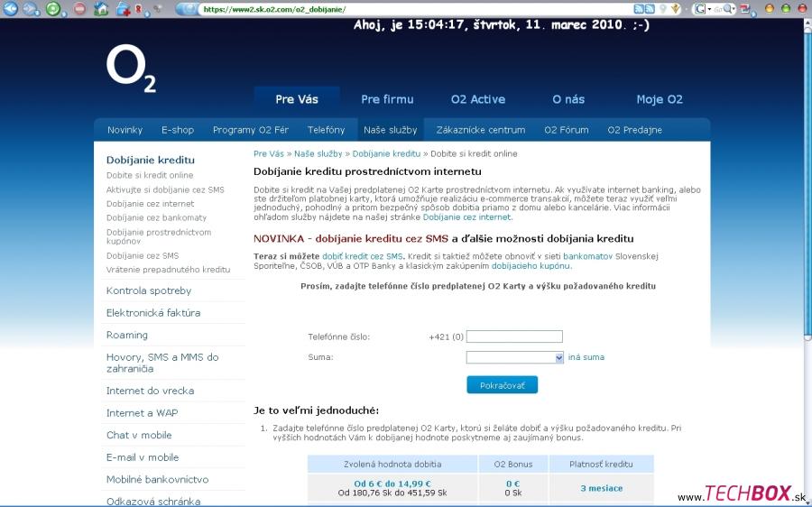Viewport: 812px width, 507px height.
Task: Click Pre Vás breadcrumb link
Action: [269, 153]
